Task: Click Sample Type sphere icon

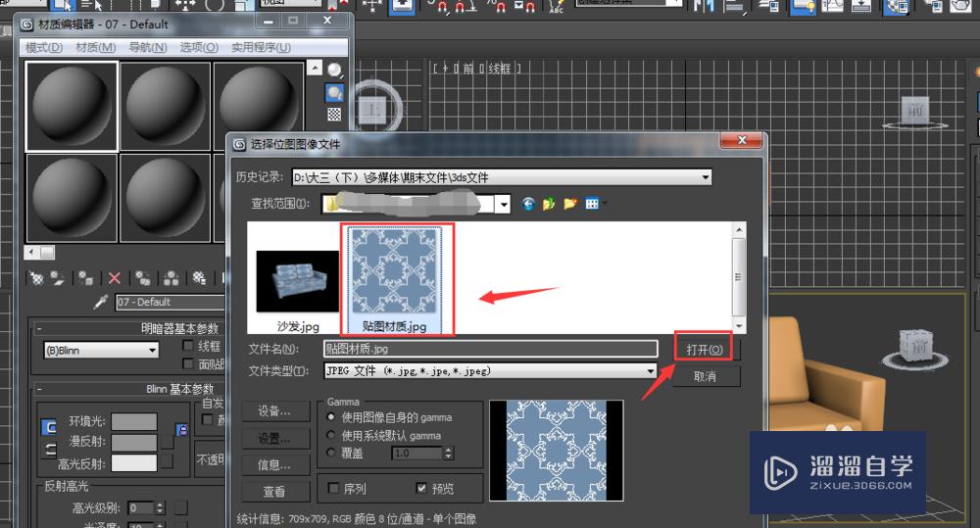Action: [335, 70]
